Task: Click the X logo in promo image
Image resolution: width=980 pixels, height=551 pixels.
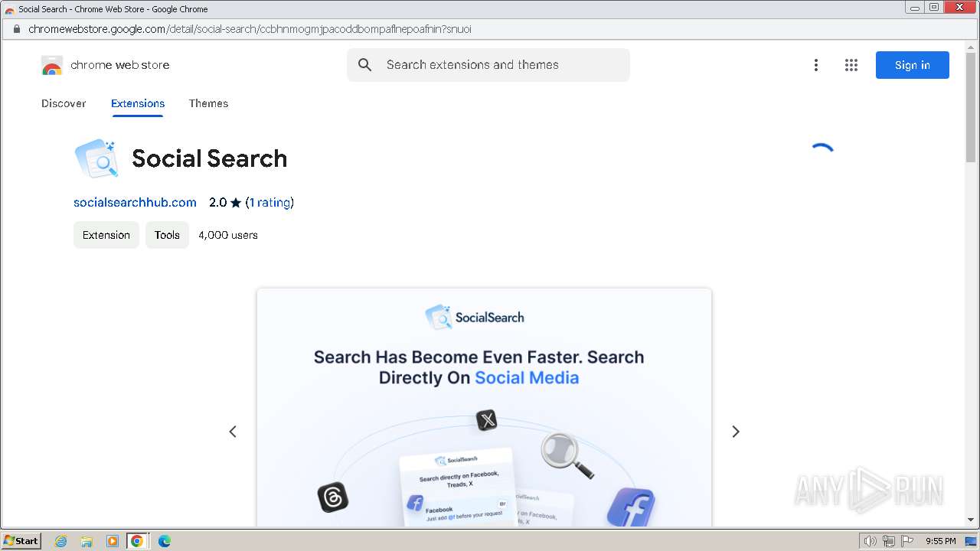Action: tap(486, 420)
